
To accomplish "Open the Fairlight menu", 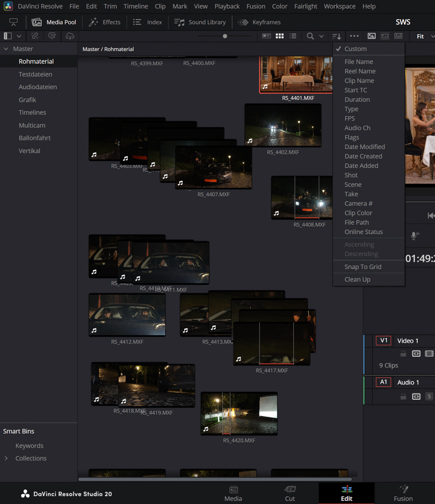I will click(305, 6).
